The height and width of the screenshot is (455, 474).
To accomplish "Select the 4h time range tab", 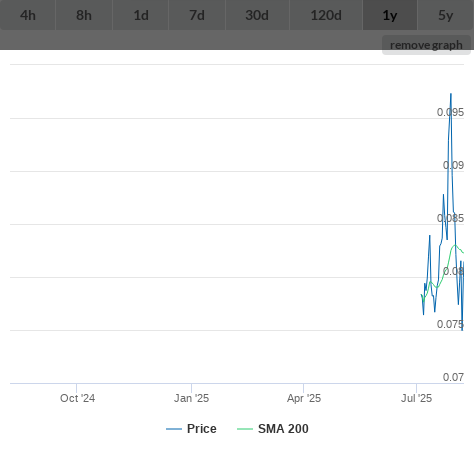I will pos(28,15).
